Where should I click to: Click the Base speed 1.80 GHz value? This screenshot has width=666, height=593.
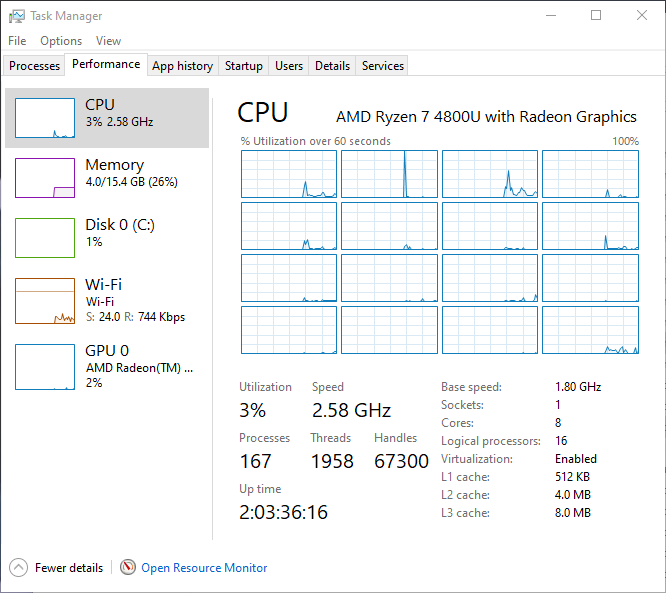click(x=578, y=387)
